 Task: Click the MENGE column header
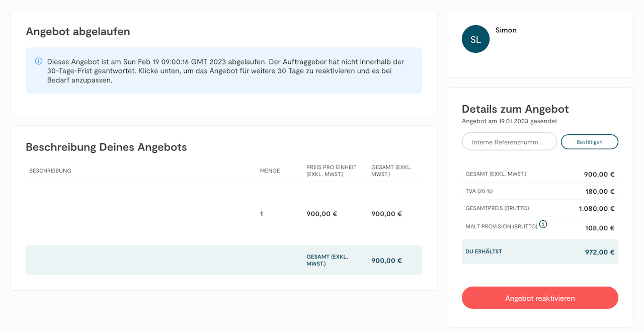[270, 171]
